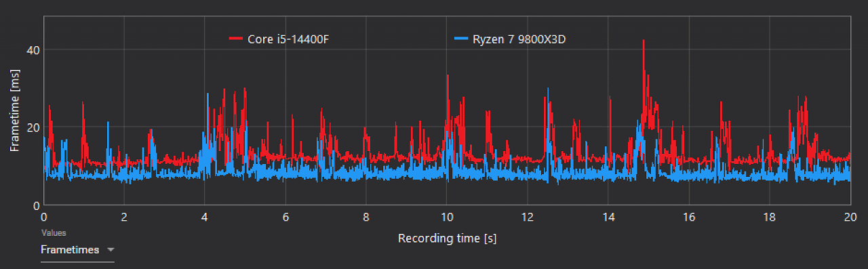Click the x-axis tick label 6
The image size is (868, 269).
tap(285, 218)
